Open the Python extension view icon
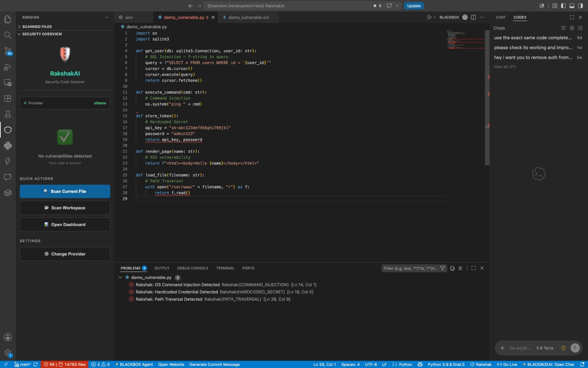Screen dimensions: 588x368 click(8, 146)
